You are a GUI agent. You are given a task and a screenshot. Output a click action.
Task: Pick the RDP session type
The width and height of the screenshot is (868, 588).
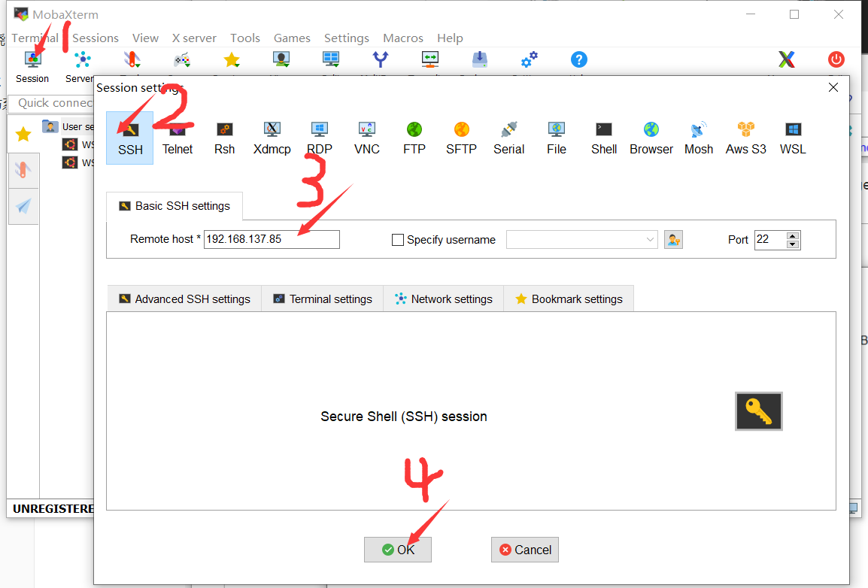[320, 138]
